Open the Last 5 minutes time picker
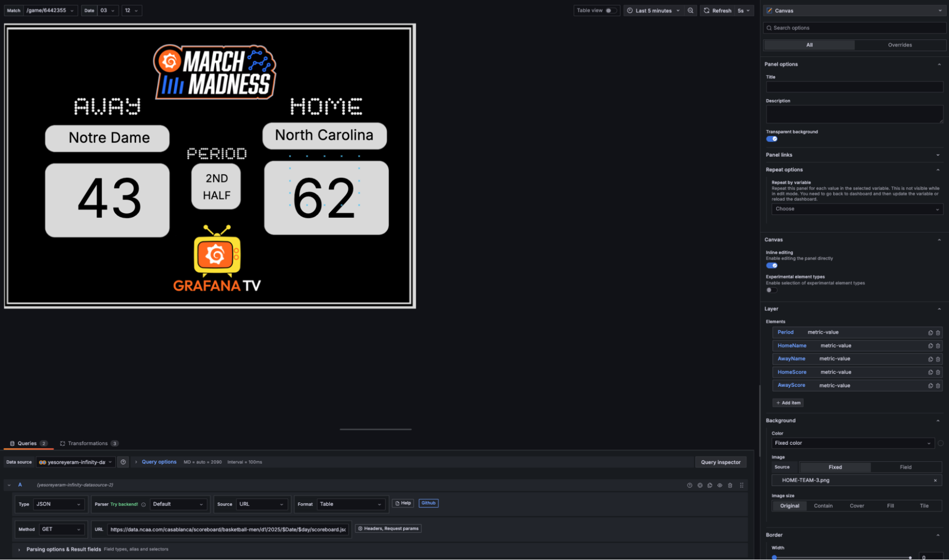949x560 pixels. pyautogui.click(x=653, y=10)
